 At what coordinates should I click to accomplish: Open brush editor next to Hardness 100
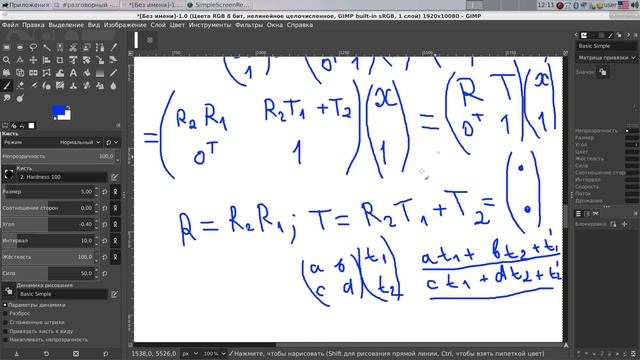coord(114,177)
